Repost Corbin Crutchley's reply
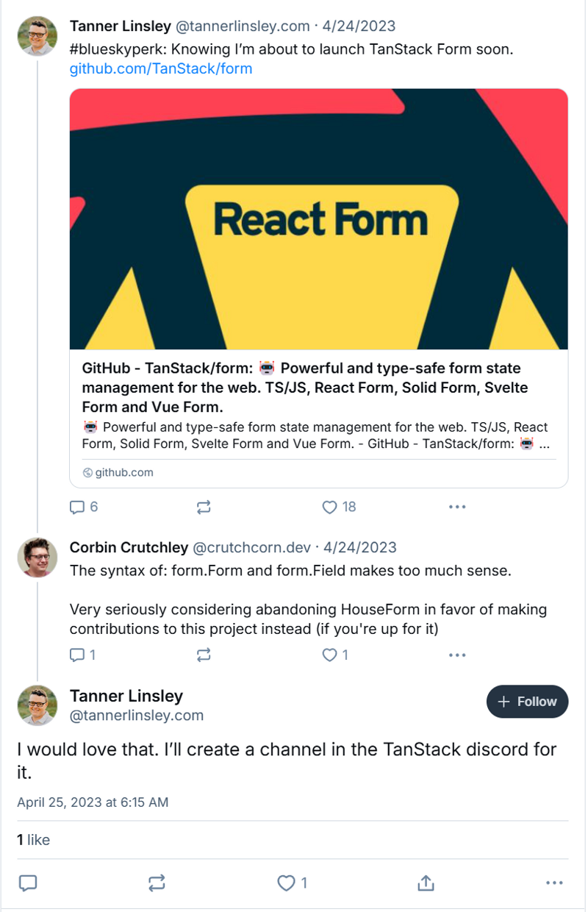588x912 pixels. click(204, 655)
